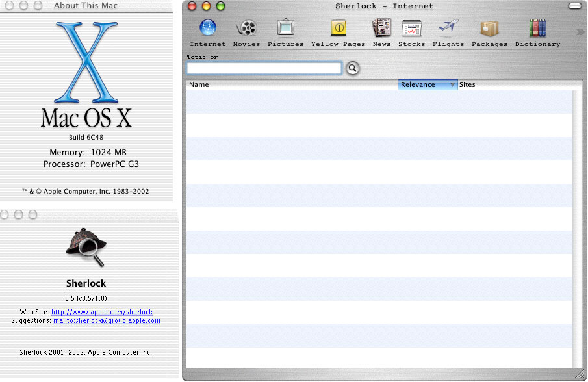Zoom the Sherlock window with green button
588x382 pixels.
[x=220, y=6]
